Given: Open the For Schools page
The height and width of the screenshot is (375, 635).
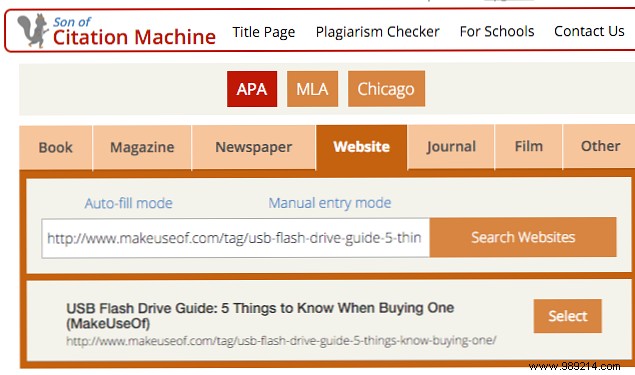Looking at the screenshot, I should pyautogui.click(x=497, y=31).
